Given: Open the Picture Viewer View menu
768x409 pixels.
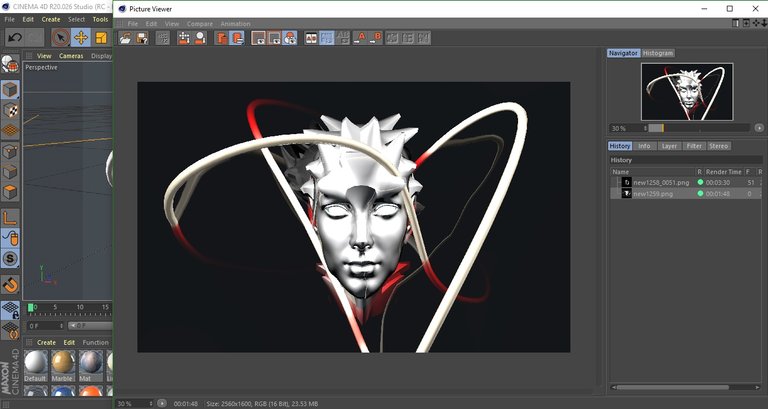Looking at the screenshot, I should 172,24.
